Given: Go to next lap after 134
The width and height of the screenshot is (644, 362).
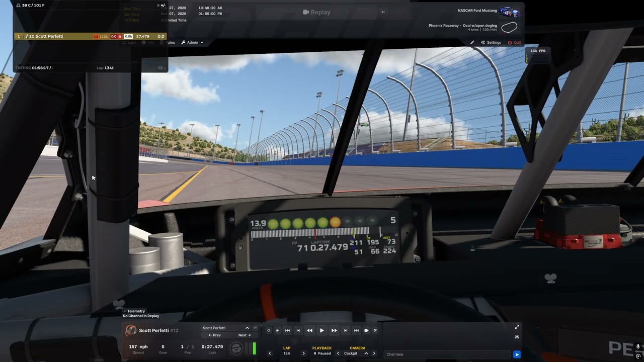Looking at the screenshot, I should (303, 353).
